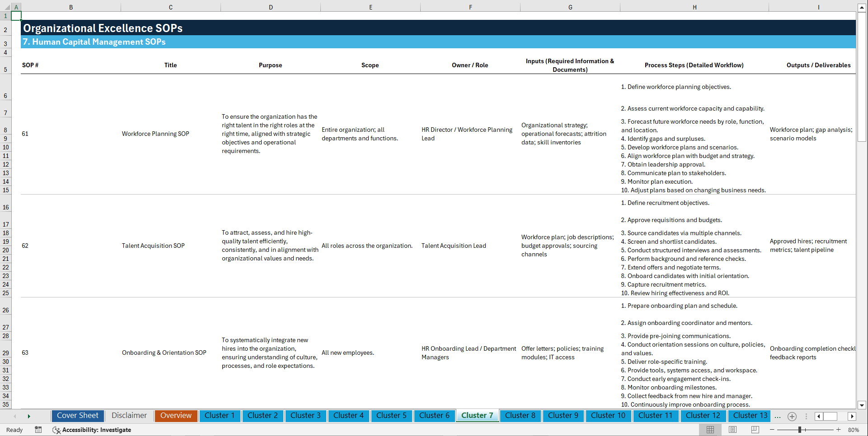Click the Accessibility: Investigate status text

(x=97, y=430)
